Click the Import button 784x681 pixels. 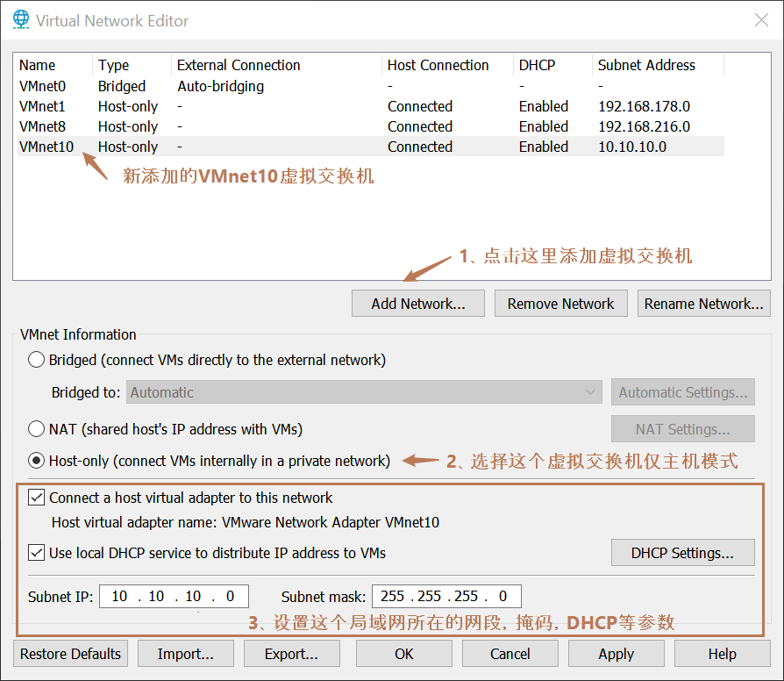coord(186,654)
